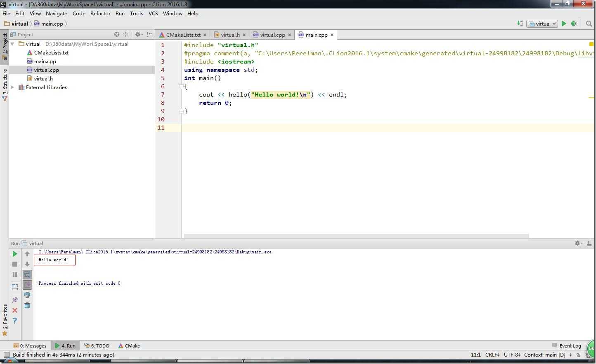The image size is (596, 364).
Task: Open the Project view selector dropdown
Action: click(21, 35)
